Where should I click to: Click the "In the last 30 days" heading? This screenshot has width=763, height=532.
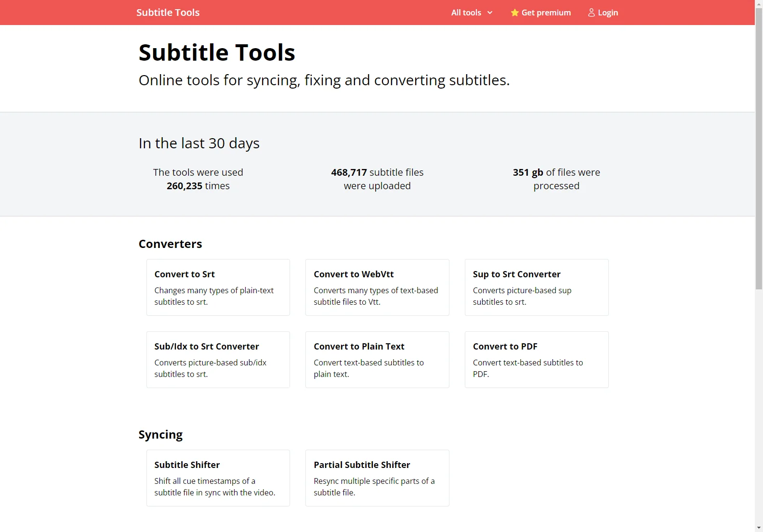tap(199, 143)
